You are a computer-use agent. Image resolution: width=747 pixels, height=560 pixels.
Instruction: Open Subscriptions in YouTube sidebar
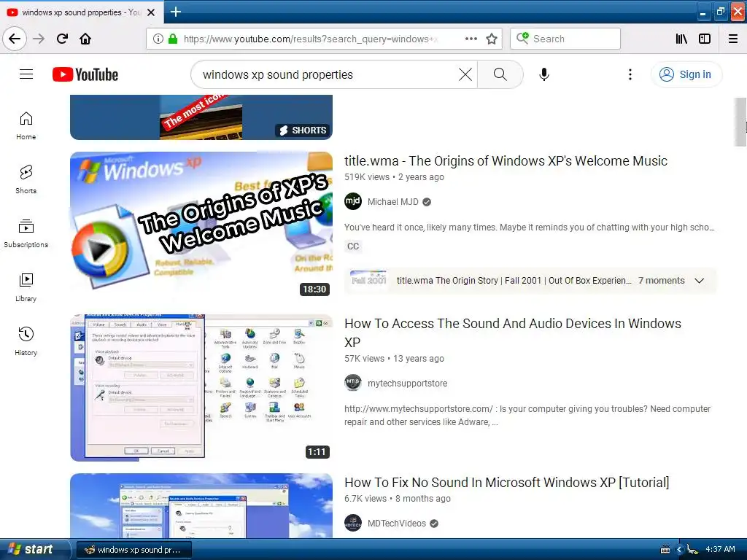[26, 233]
